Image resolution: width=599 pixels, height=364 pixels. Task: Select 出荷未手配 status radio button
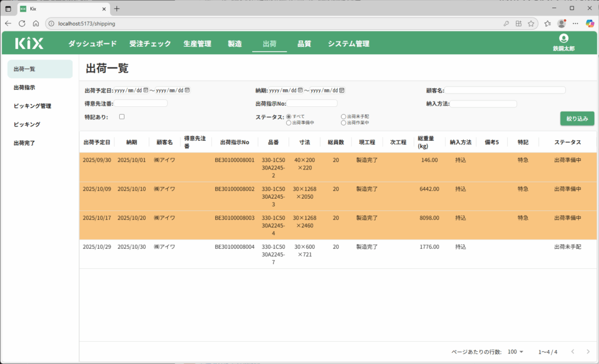(343, 116)
